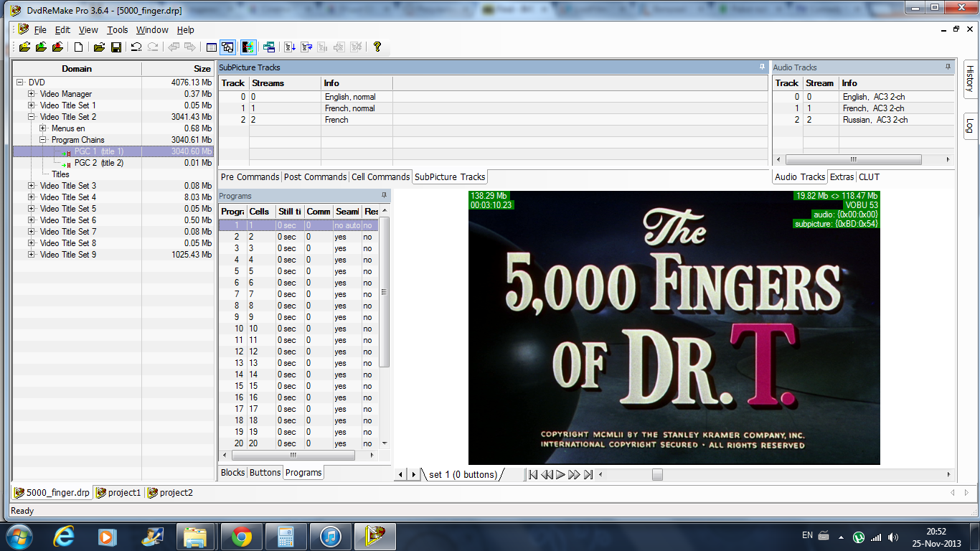Toggle the cascading windows toolbar button

227,47
